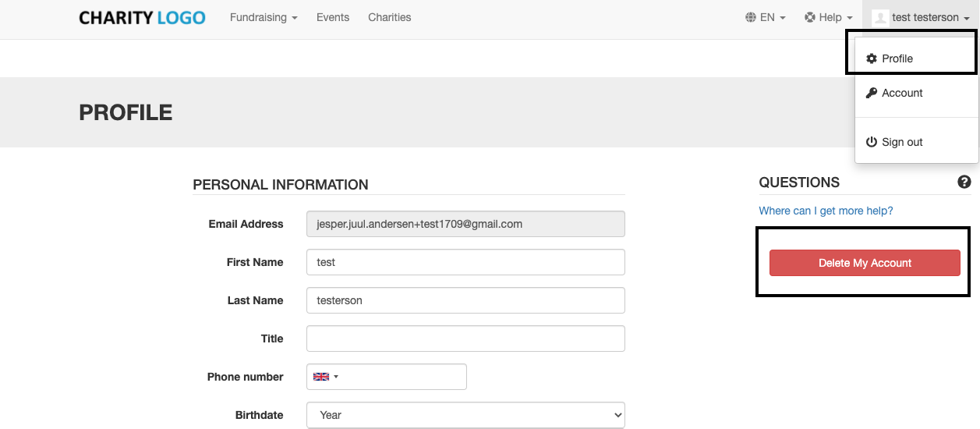980x429 pixels.
Task: Open the Fundraising dropdown menu
Action: tap(264, 17)
